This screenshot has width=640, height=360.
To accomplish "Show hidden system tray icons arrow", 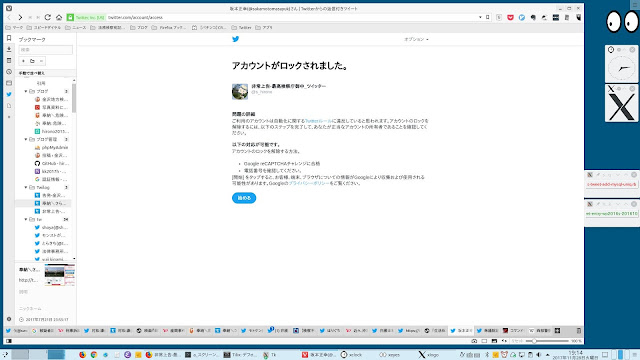I will (548, 355).
